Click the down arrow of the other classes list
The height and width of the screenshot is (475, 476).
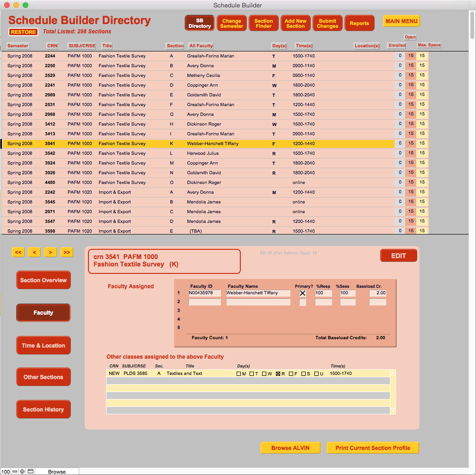(x=393, y=411)
